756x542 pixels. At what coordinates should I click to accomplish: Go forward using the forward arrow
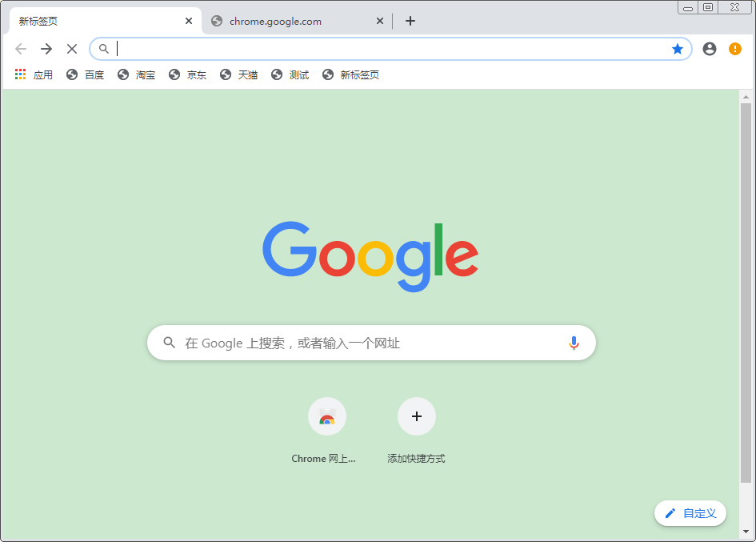(46, 49)
